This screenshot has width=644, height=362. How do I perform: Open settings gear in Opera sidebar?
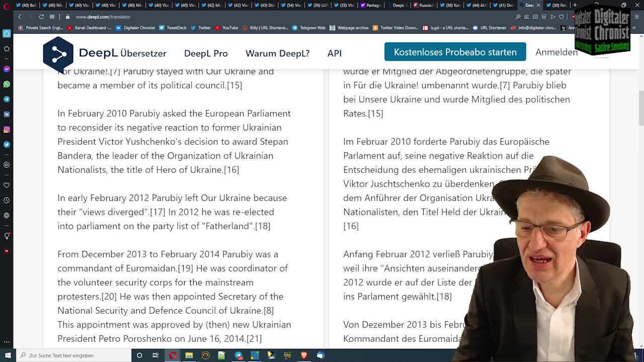7,215
